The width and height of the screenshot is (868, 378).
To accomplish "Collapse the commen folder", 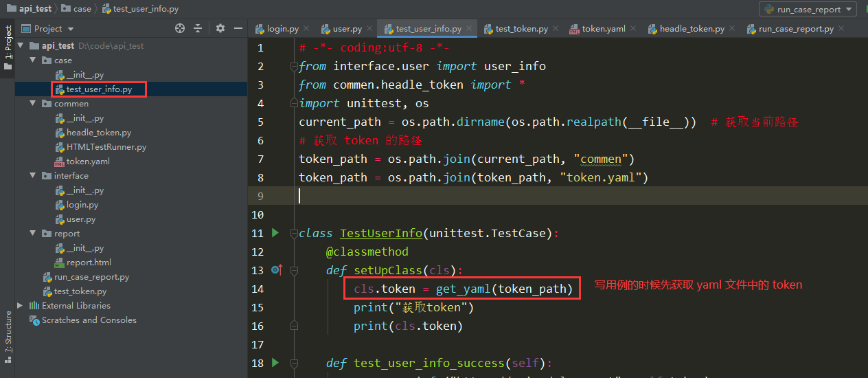I will coord(33,104).
